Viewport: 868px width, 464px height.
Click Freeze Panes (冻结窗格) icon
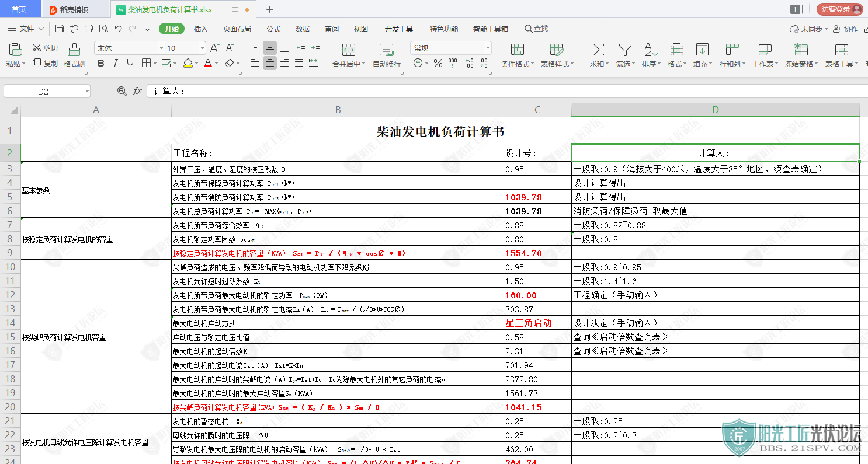[801, 50]
